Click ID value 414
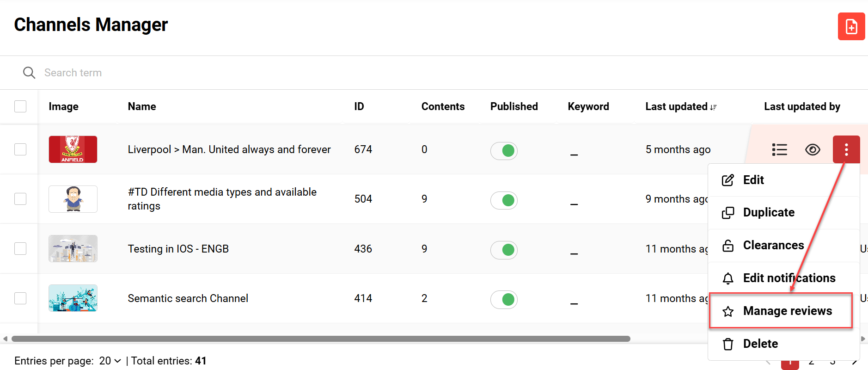This screenshot has height=370, width=868. coord(363,298)
